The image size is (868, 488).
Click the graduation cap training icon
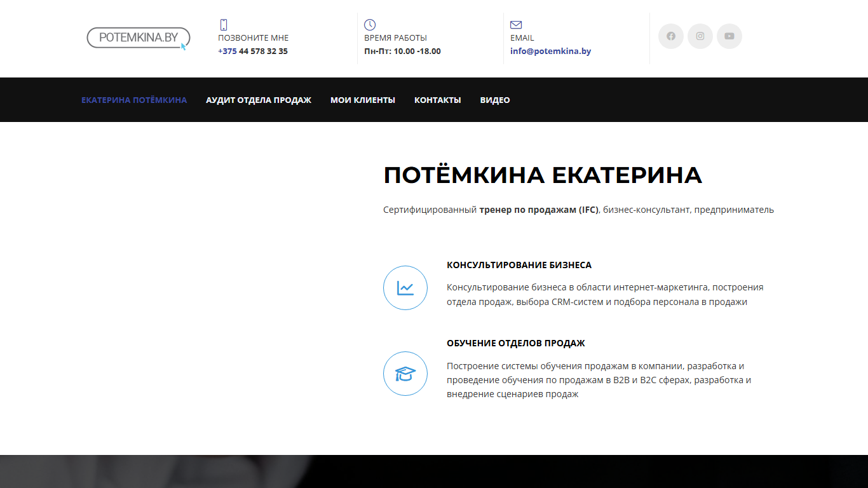point(405,374)
